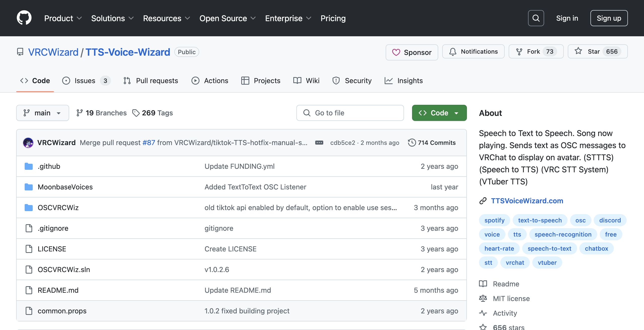
Task: Click the Notifications bell button
Action: click(x=473, y=52)
